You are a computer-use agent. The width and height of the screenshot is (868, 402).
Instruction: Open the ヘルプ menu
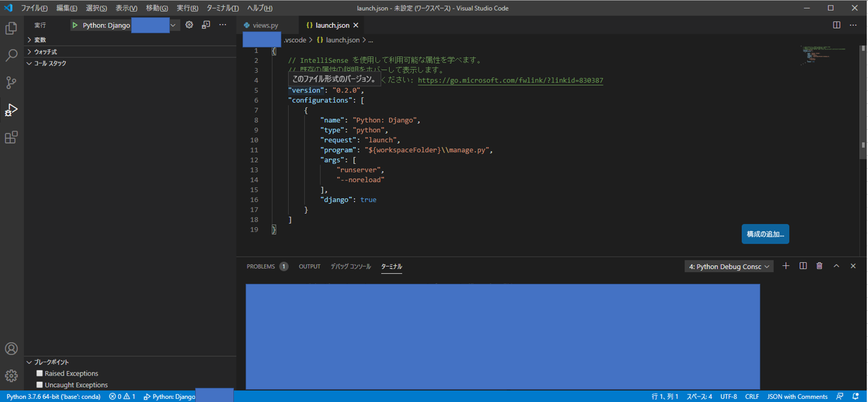tap(260, 8)
